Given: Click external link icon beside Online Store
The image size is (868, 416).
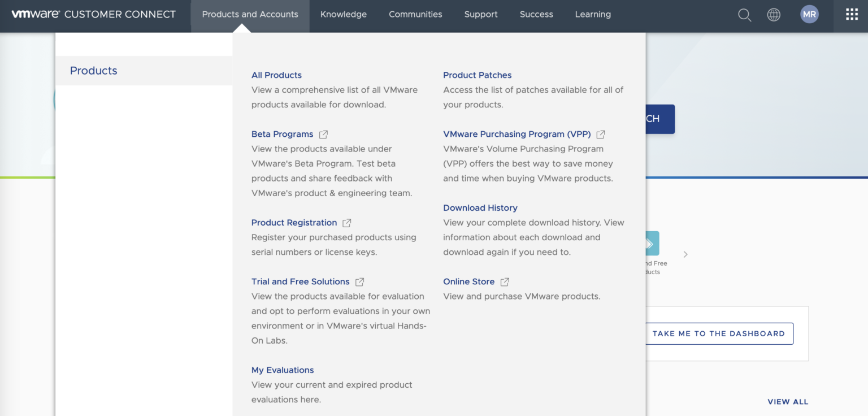Looking at the screenshot, I should tap(505, 282).
